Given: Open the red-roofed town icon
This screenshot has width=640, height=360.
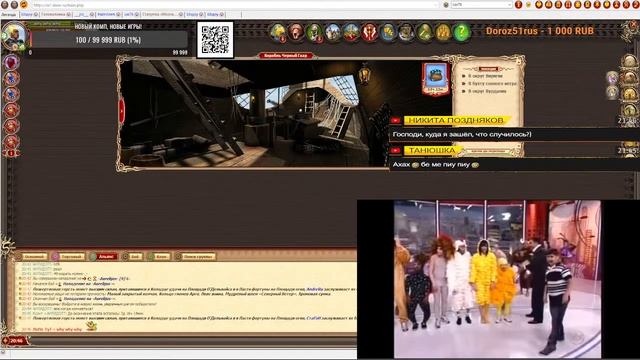Looking at the screenshot, I should 351,32.
